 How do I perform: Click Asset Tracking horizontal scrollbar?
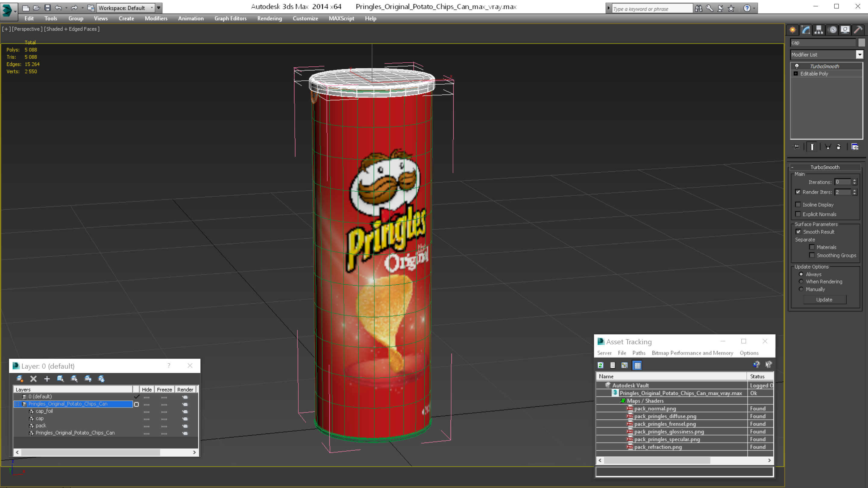pyautogui.click(x=685, y=460)
